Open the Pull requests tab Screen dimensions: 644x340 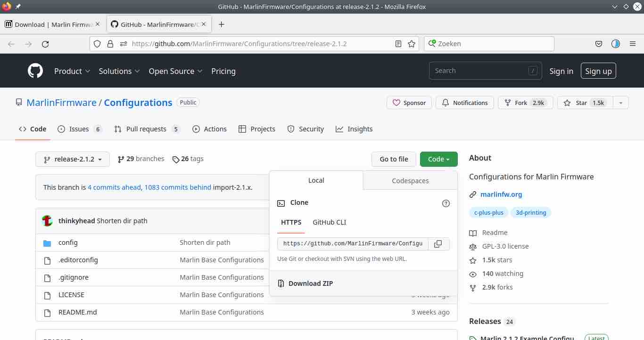click(146, 129)
